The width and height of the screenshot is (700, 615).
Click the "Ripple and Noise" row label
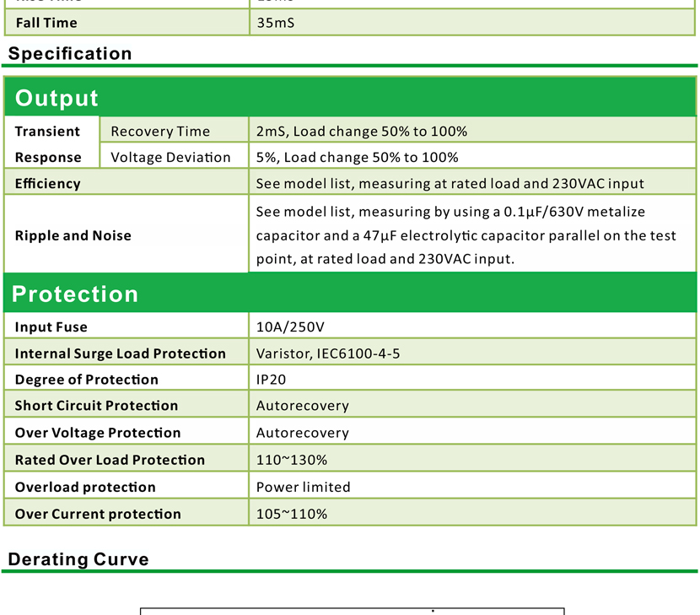click(x=73, y=235)
